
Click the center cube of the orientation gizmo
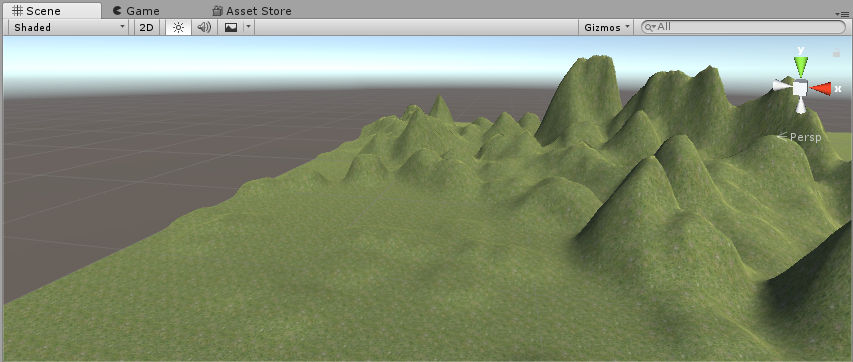800,88
